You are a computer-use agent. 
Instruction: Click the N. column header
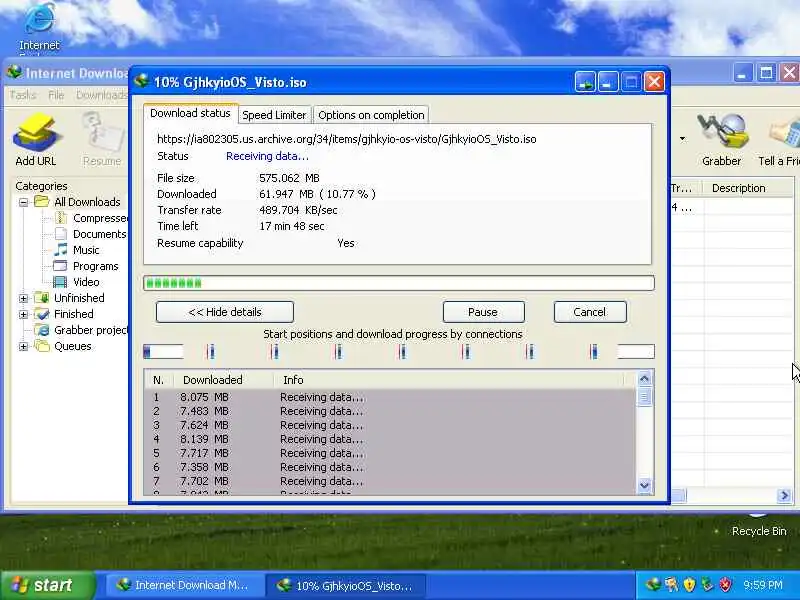click(x=159, y=380)
